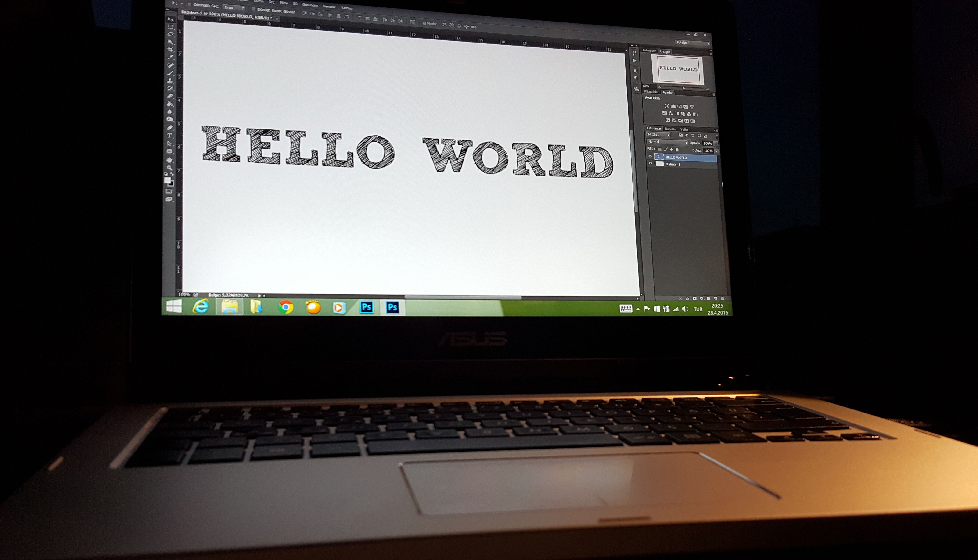Select the Paint Bucket tool
Screen dimensions: 978x560
click(x=170, y=104)
